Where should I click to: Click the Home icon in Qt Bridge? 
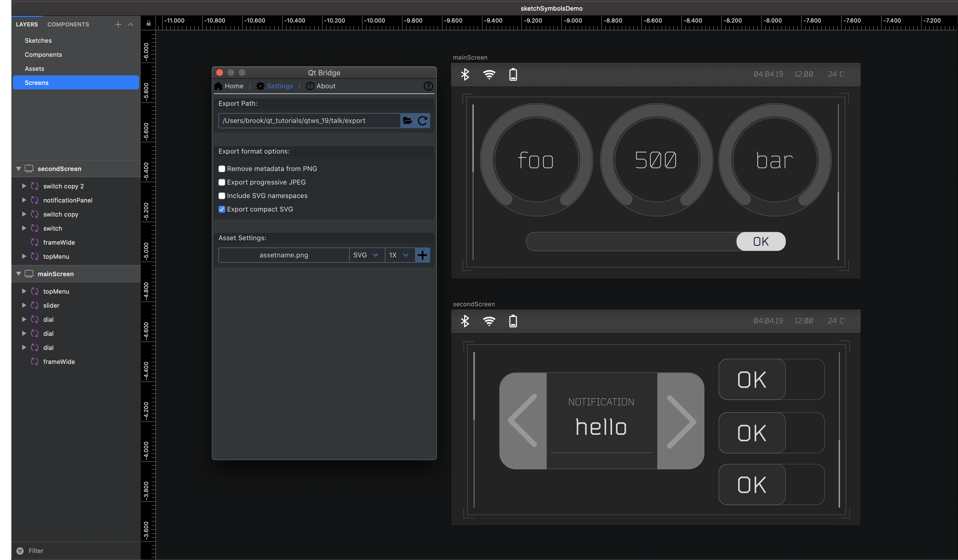[218, 86]
